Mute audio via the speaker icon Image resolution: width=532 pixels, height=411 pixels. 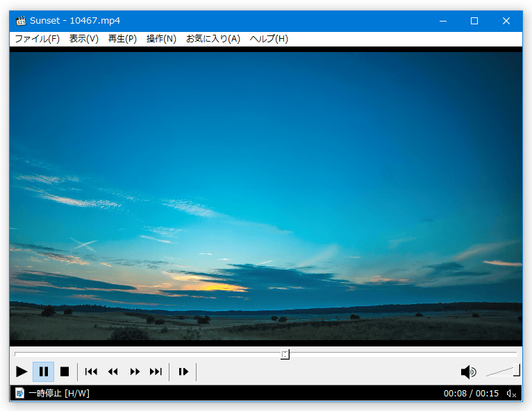pyautogui.click(x=469, y=372)
